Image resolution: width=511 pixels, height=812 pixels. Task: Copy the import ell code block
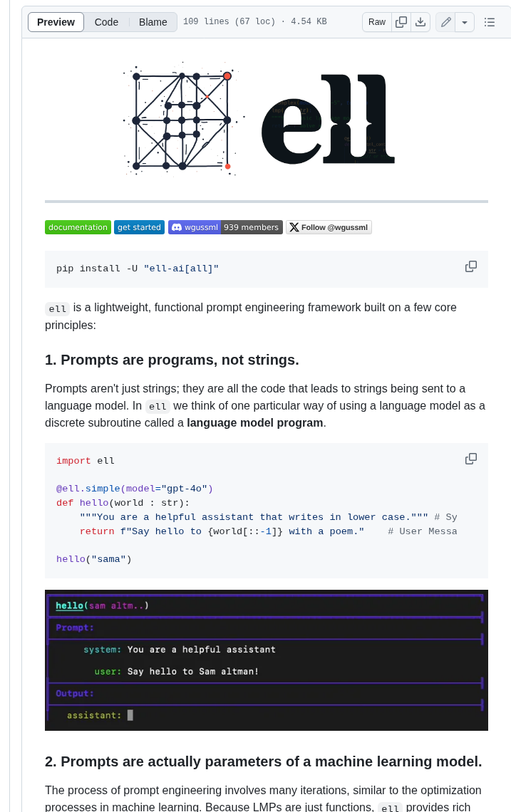[x=470, y=459]
